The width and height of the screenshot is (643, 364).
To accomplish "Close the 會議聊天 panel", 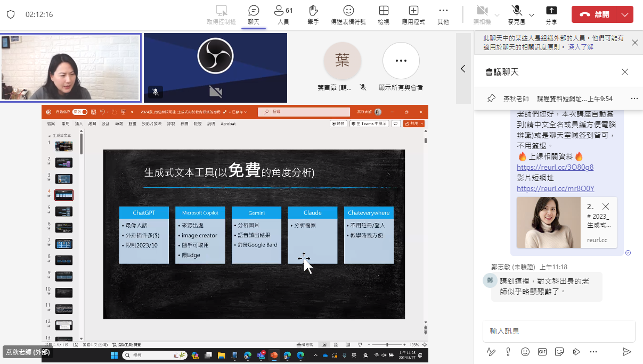I will click(x=625, y=72).
